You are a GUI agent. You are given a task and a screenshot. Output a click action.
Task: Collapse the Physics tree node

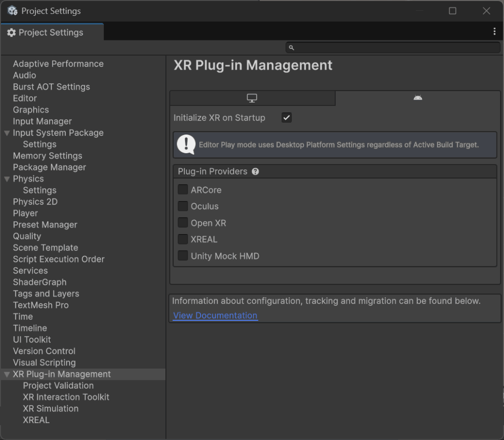coord(7,179)
